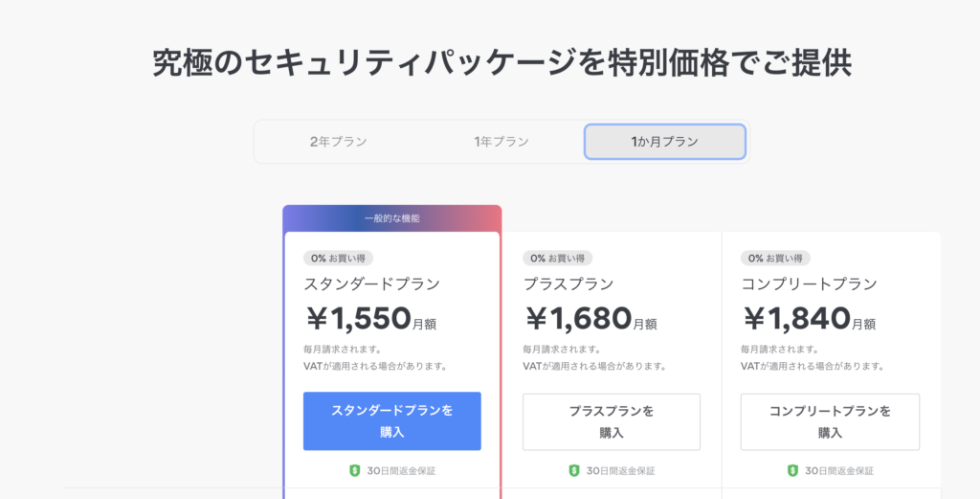The height and width of the screenshot is (499, 980).
Task: Click the 一般的な機能 gradient banner
Action: pos(391,218)
